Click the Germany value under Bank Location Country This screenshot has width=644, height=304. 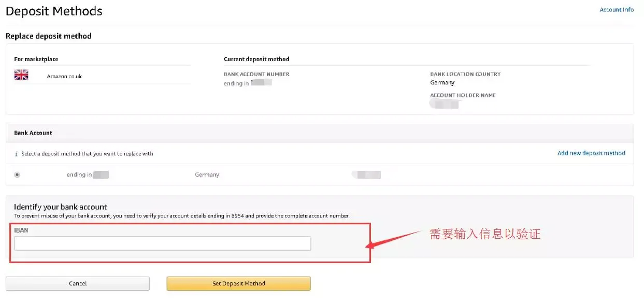(x=442, y=83)
